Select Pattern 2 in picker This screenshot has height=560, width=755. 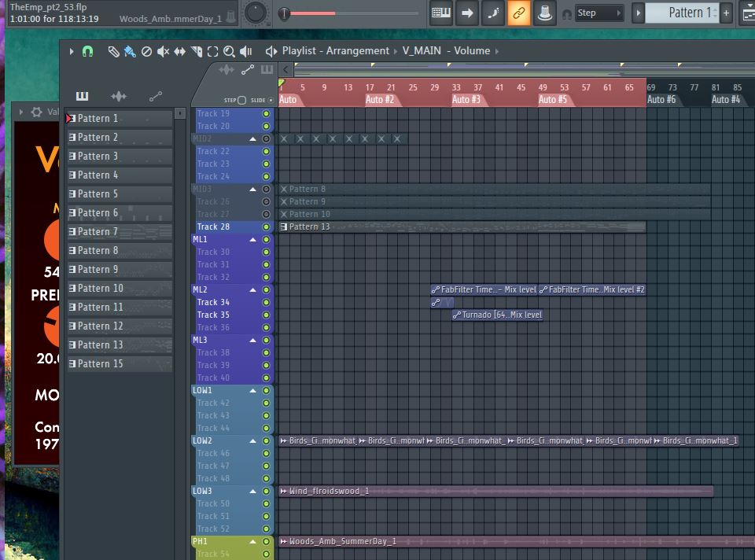point(120,137)
